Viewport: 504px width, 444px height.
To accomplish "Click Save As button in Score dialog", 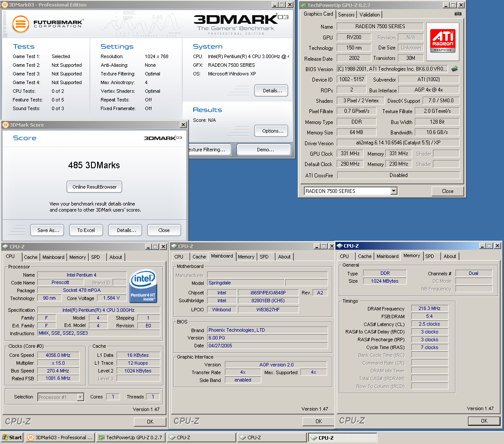I will 47,230.
